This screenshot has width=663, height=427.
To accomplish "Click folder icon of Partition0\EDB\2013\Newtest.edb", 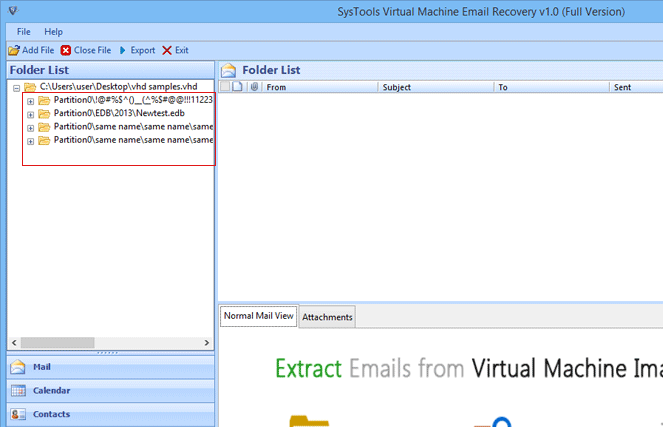I will click(44, 114).
